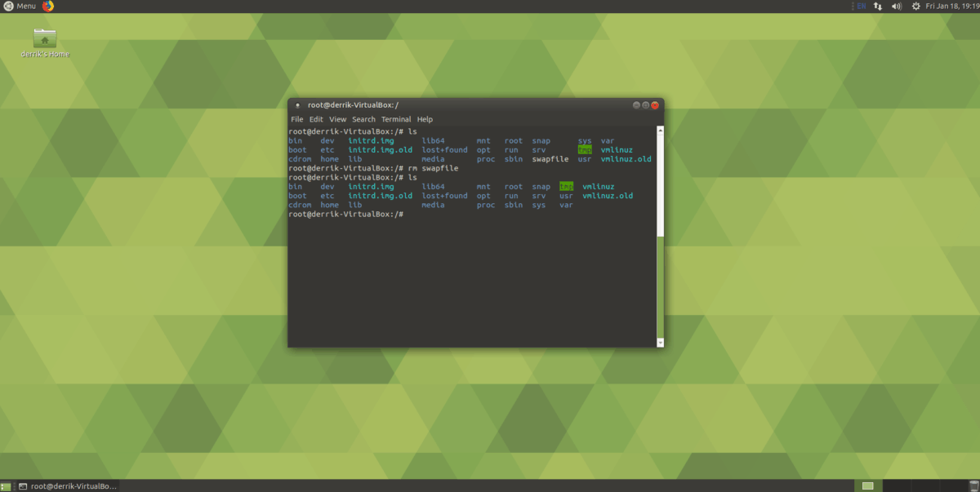Viewport: 980px width, 492px height.
Task: Minimize the terminal window
Action: (636, 104)
